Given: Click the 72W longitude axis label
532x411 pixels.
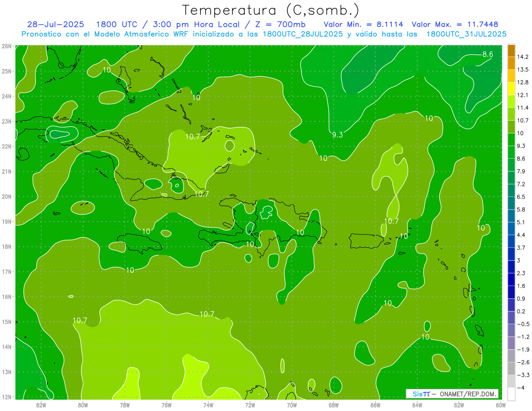Looking at the screenshot, I should (250, 404).
